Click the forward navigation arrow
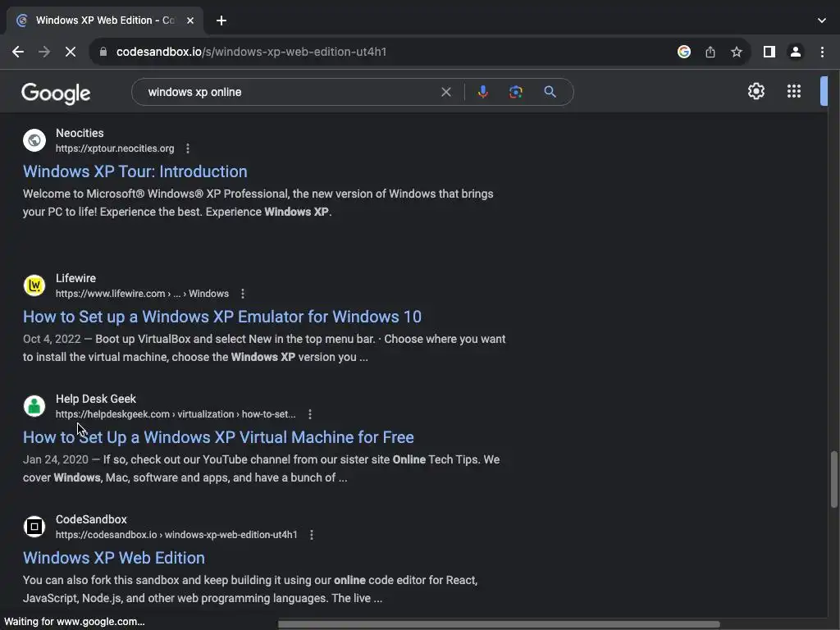The width and height of the screenshot is (840, 630). (x=44, y=52)
